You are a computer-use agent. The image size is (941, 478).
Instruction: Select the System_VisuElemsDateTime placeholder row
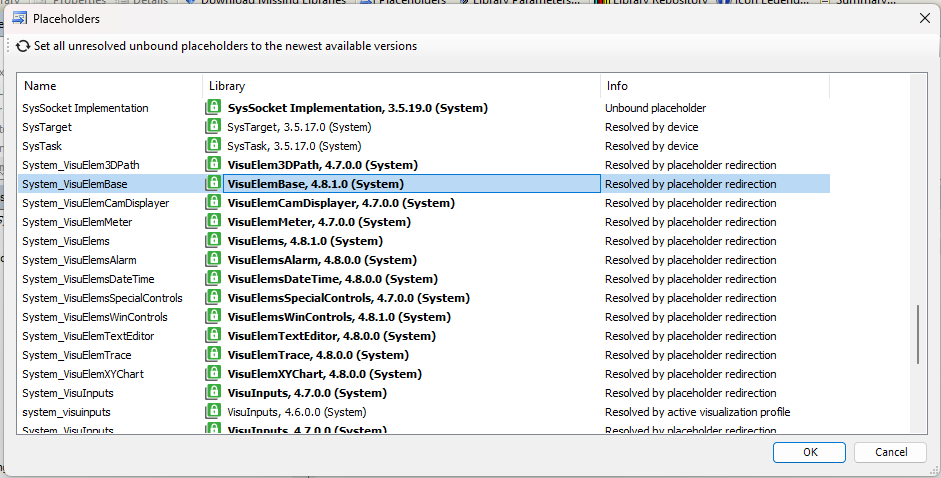88,279
